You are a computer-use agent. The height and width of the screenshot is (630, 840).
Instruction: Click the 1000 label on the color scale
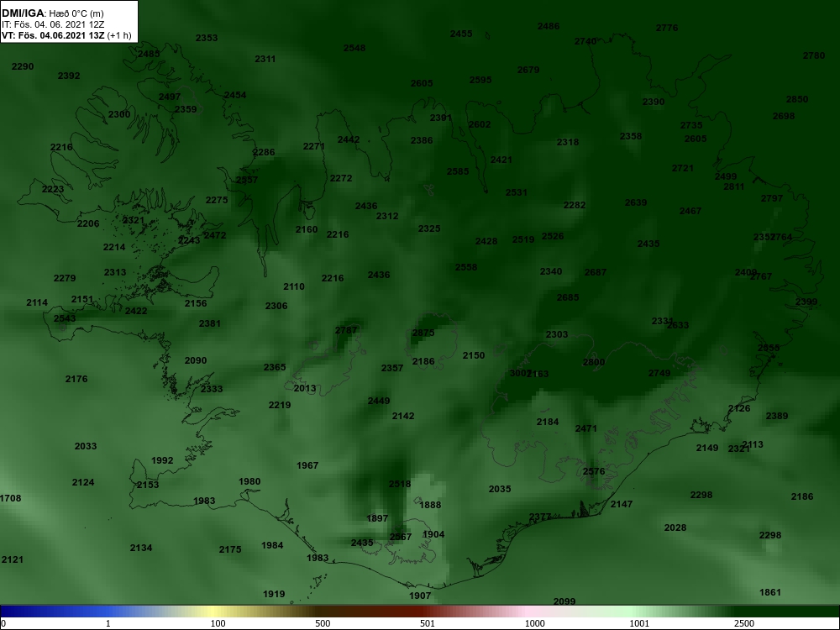click(534, 623)
